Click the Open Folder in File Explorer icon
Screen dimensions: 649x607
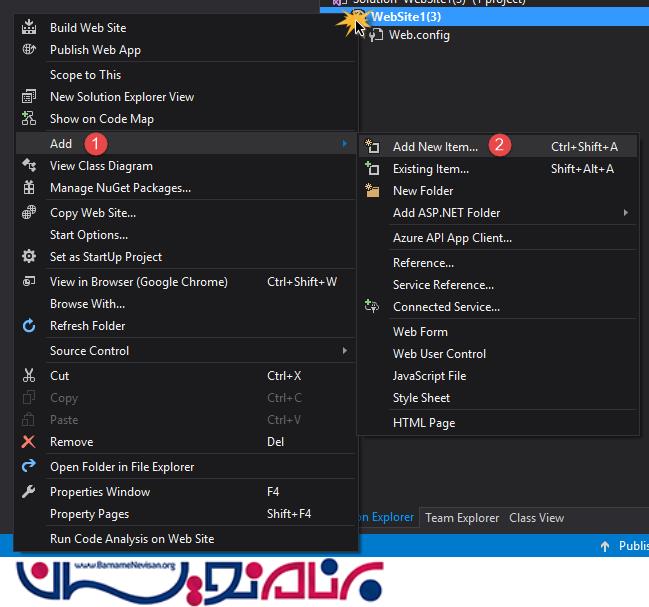click(29, 467)
